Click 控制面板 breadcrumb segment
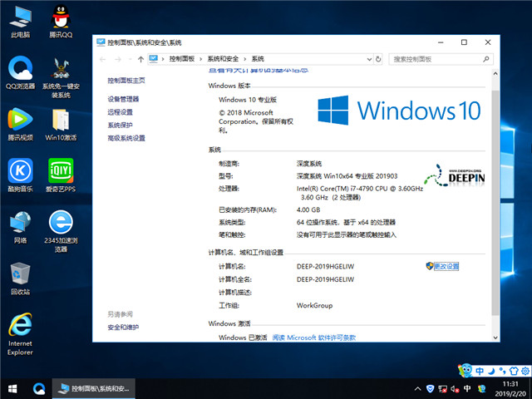Image resolution: width=532 pixels, height=399 pixels. point(182,59)
